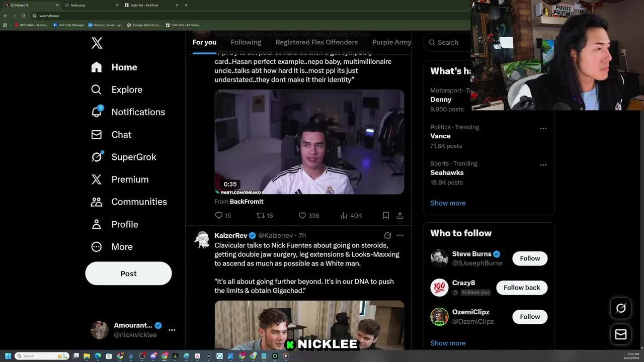Click the browser site info icon
The height and width of the screenshot is (362, 644).
[x=34, y=16]
